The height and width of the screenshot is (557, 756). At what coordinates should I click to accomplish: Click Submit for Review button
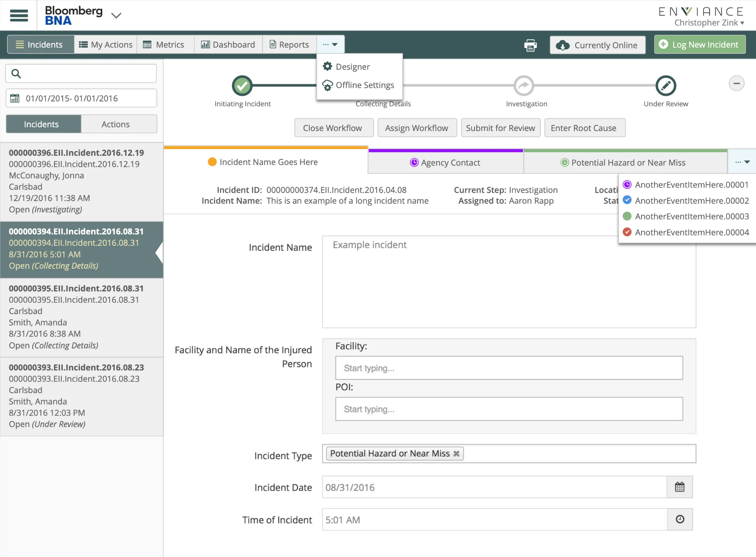[x=501, y=128]
